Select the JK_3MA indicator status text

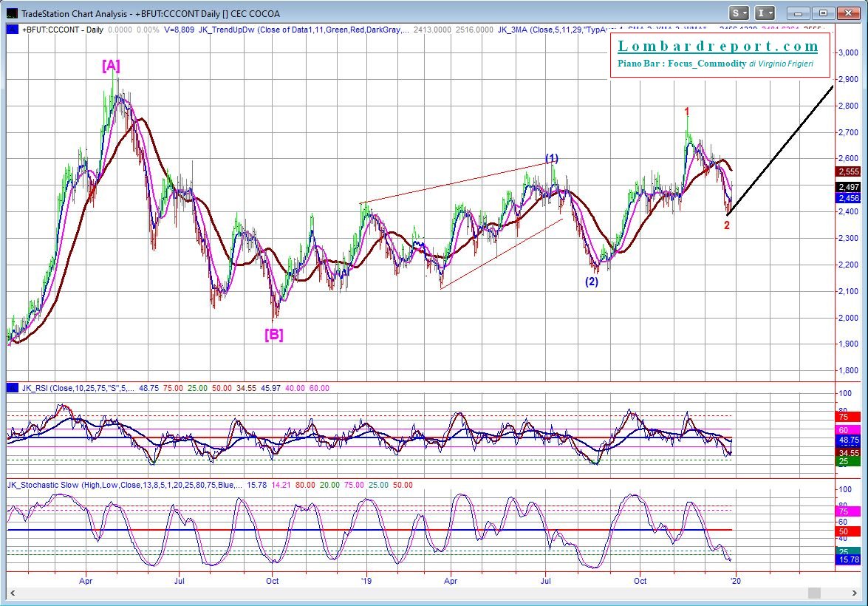coord(604,30)
